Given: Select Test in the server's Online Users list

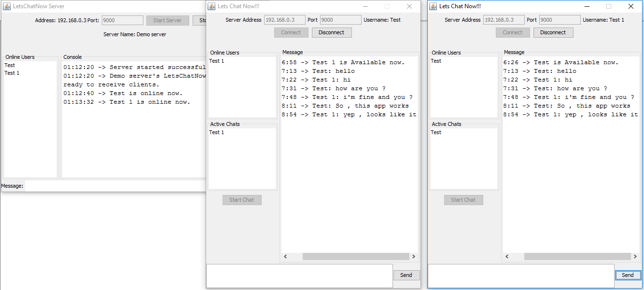Looking at the screenshot, I should [x=10, y=65].
